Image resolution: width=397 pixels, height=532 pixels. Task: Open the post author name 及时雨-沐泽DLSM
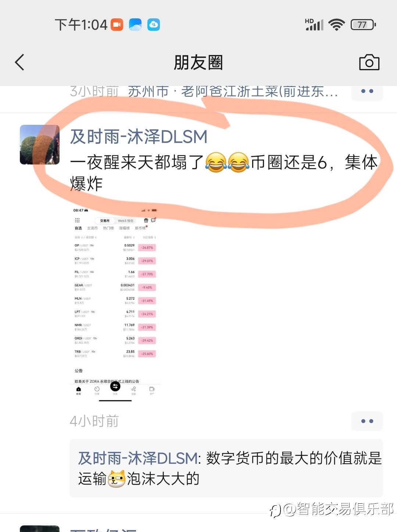[x=139, y=137]
